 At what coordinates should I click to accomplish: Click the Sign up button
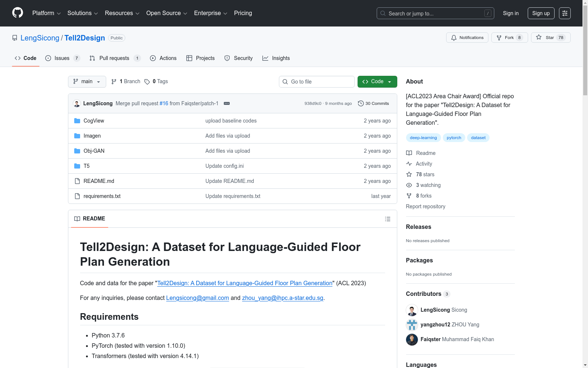[541, 13]
